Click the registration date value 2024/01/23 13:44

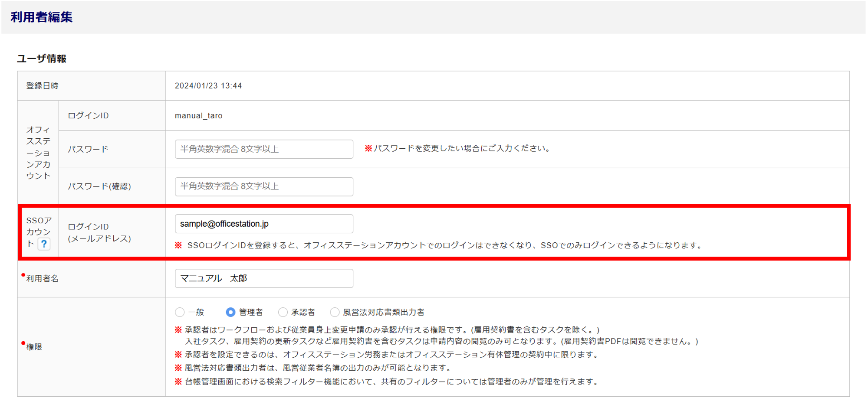(x=208, y=86)
